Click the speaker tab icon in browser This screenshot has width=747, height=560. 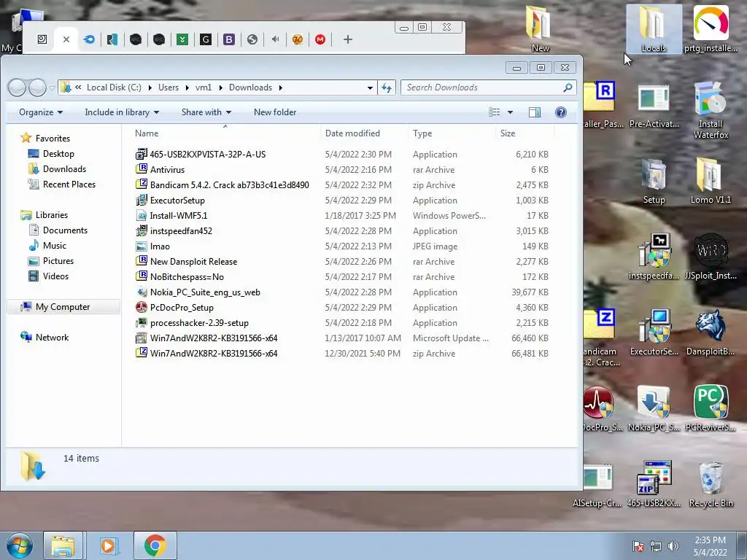[275, 39]
